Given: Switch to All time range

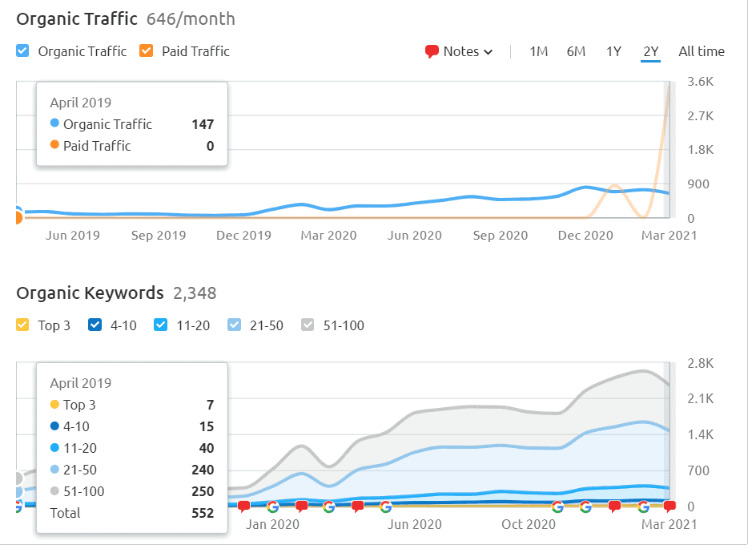Looking at the screenshot, I should [702, 51].
